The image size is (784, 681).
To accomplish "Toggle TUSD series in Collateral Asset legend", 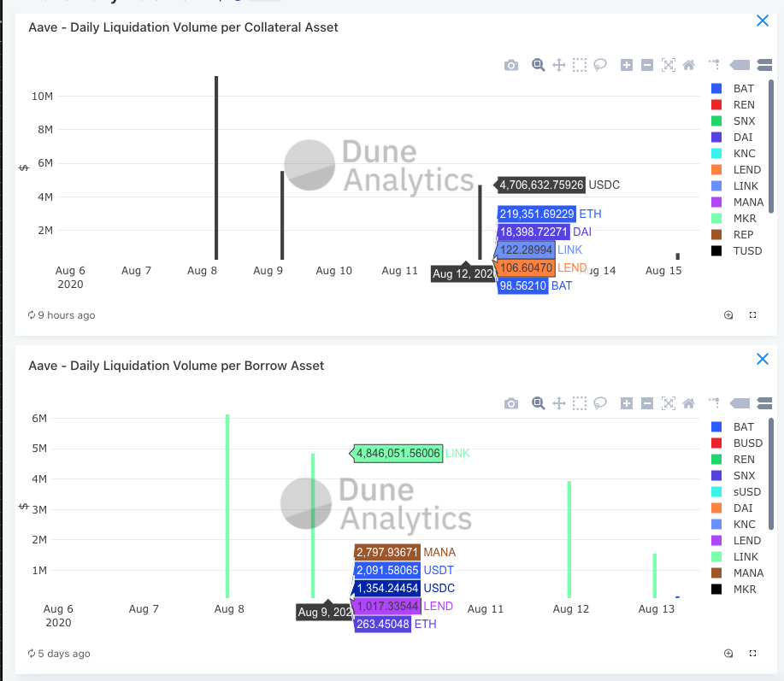I will (x=737, y=251).
